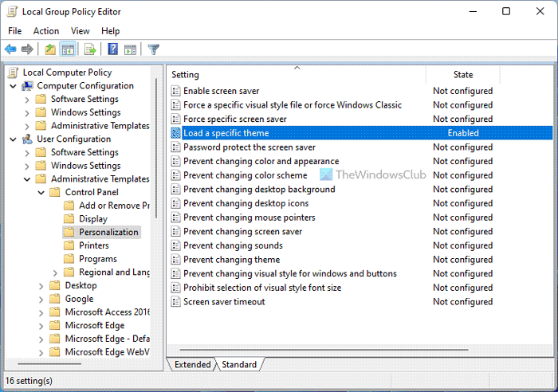The width and height of the screenshot is (558, 392).
Task: Toggle Show/Hide Console Tree button
Action: point(68,49)
